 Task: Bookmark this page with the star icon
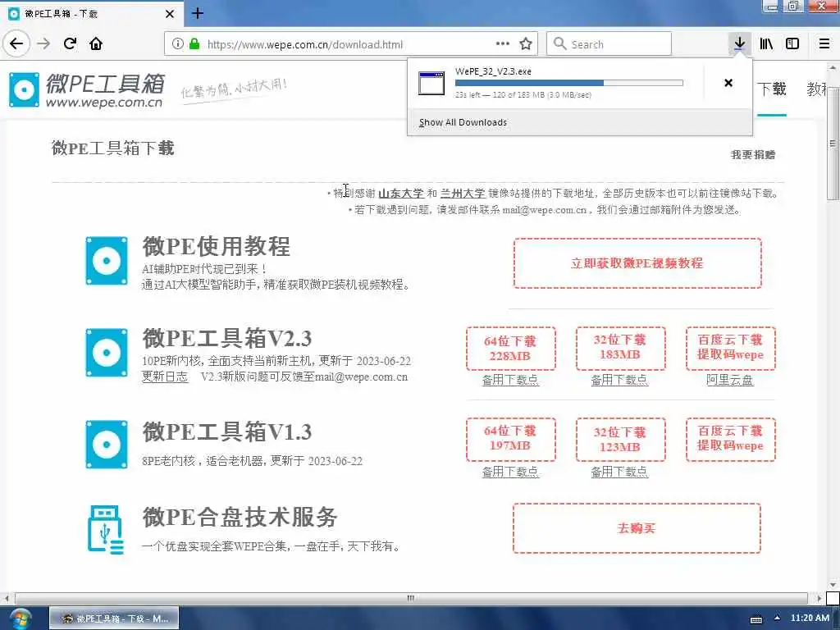click(526, 43)
